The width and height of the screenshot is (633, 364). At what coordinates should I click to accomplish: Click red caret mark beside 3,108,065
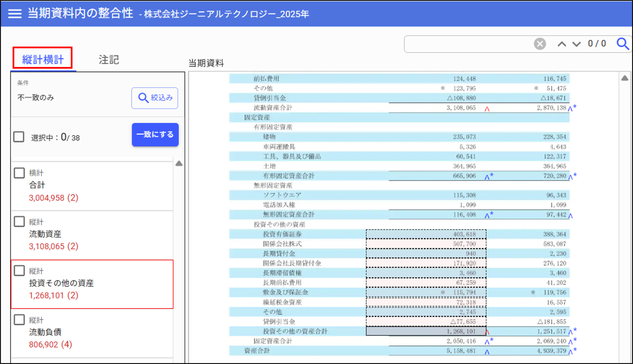pos(487,109)
